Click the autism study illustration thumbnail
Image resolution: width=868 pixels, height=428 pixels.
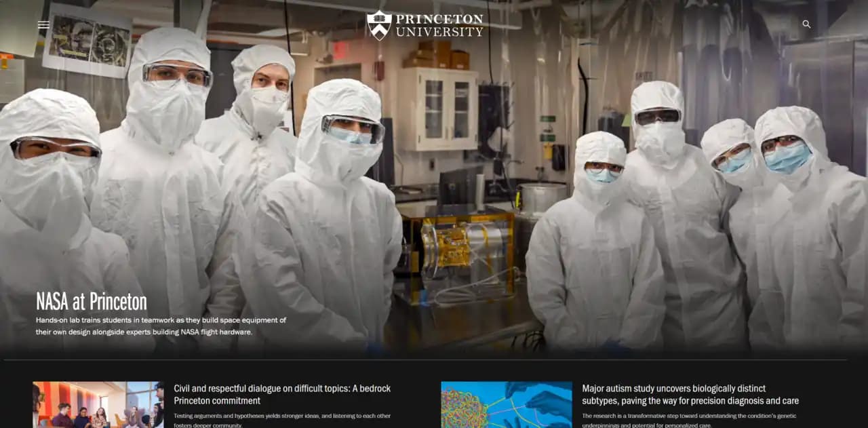[506, 404]
